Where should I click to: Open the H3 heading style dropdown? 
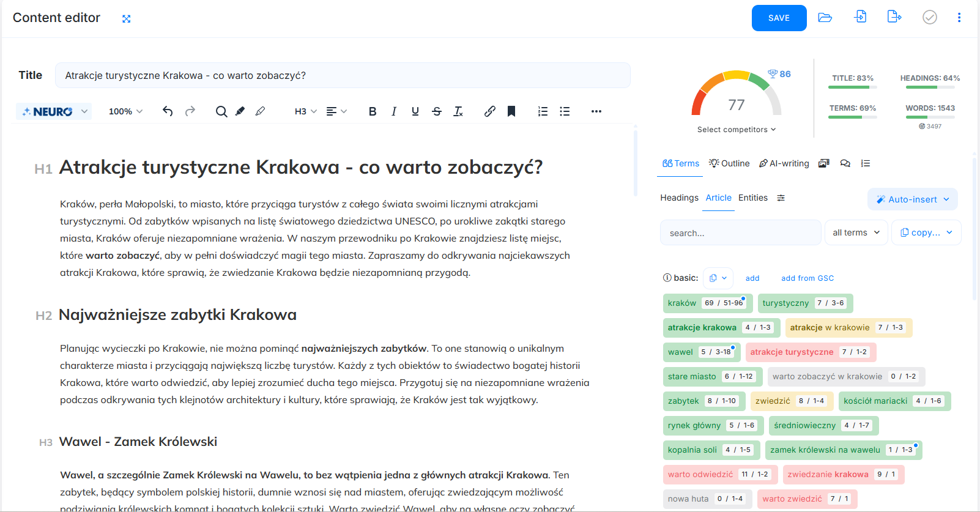306,111
